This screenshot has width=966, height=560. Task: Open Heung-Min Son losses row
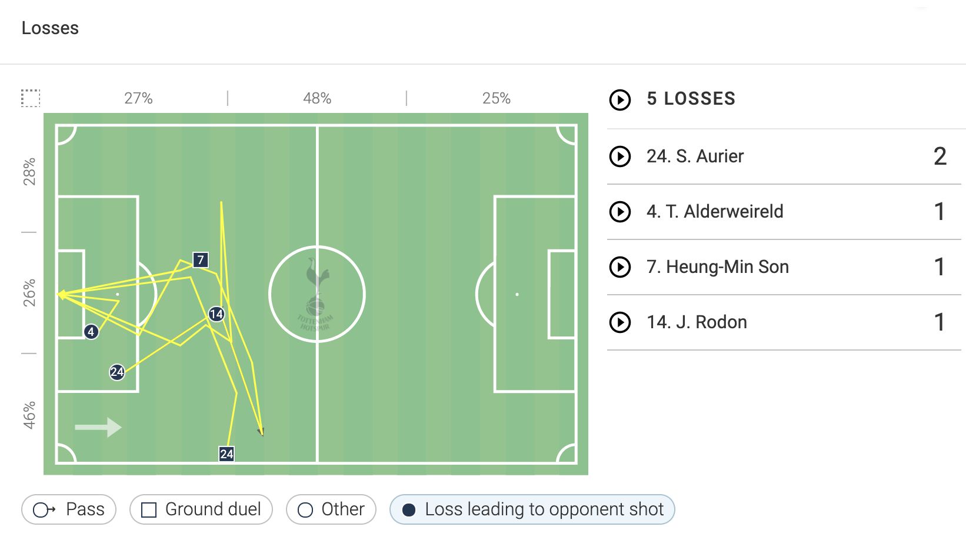pos(784,267)
